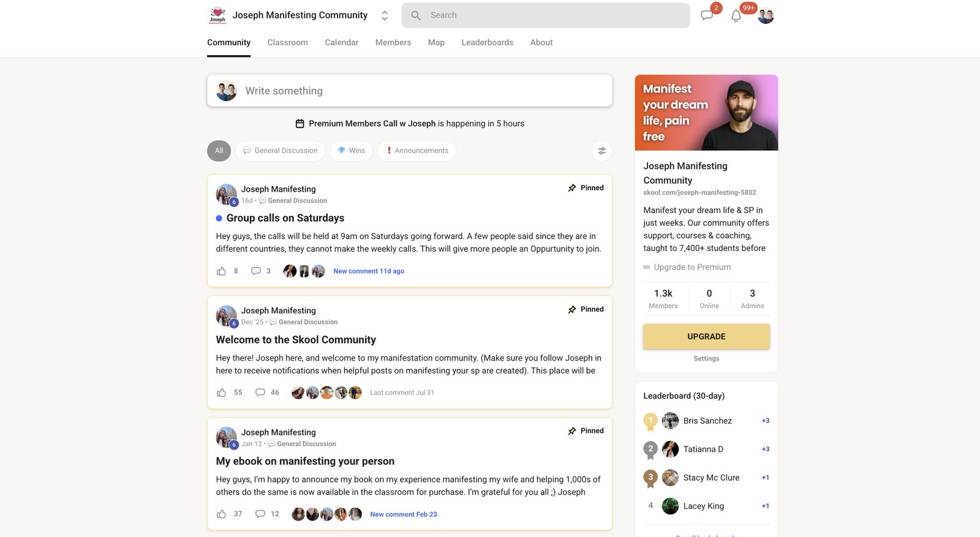Open the post filter settings icon
Image resolution: width=980 pixels, height=537 pixels.
pyautogui.click(x=602, y=151)
